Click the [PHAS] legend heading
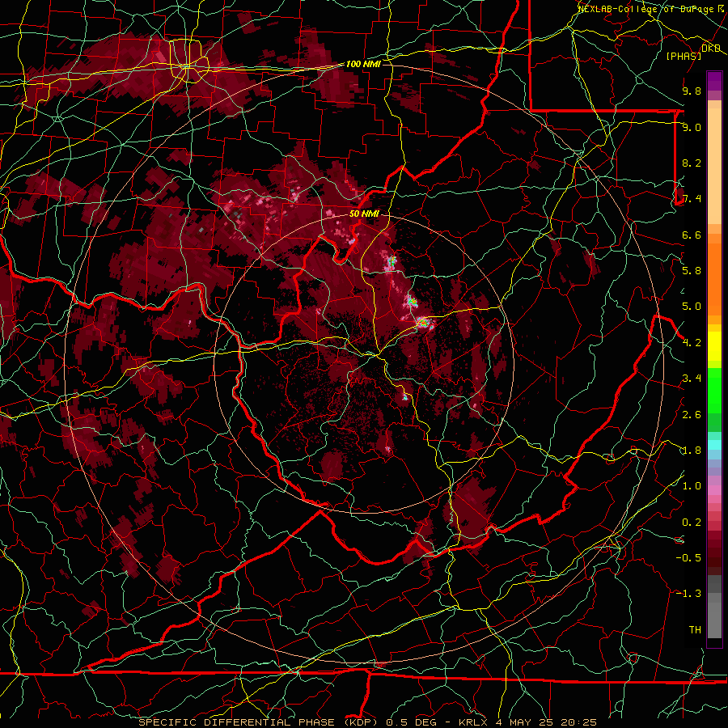Screen dimensions: 728x728 point(684,56)
